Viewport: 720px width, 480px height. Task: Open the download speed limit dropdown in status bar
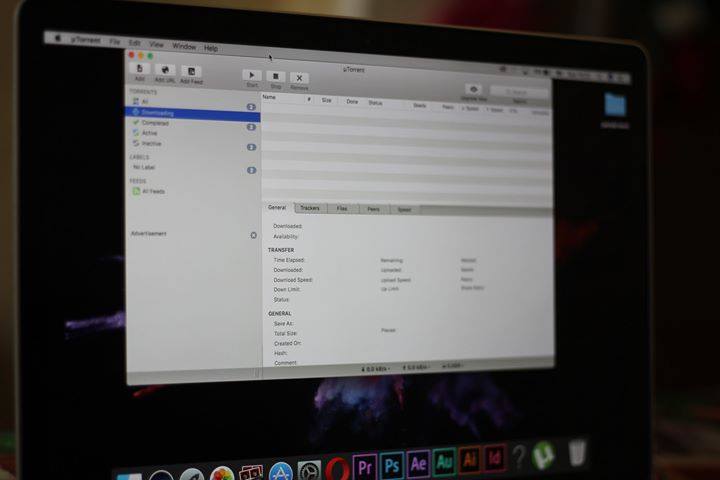376,368
